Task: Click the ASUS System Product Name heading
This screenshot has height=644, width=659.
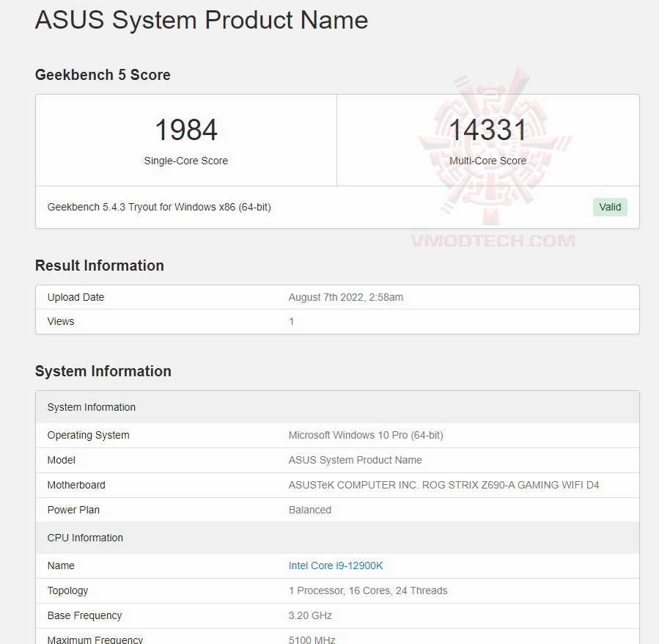Action: click(x=201, y=20)
